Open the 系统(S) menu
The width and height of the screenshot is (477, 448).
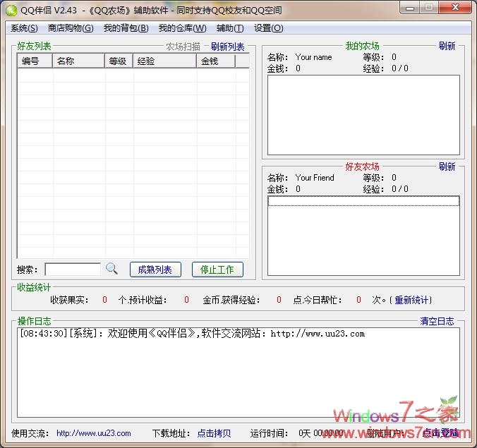tap(24, 28)
